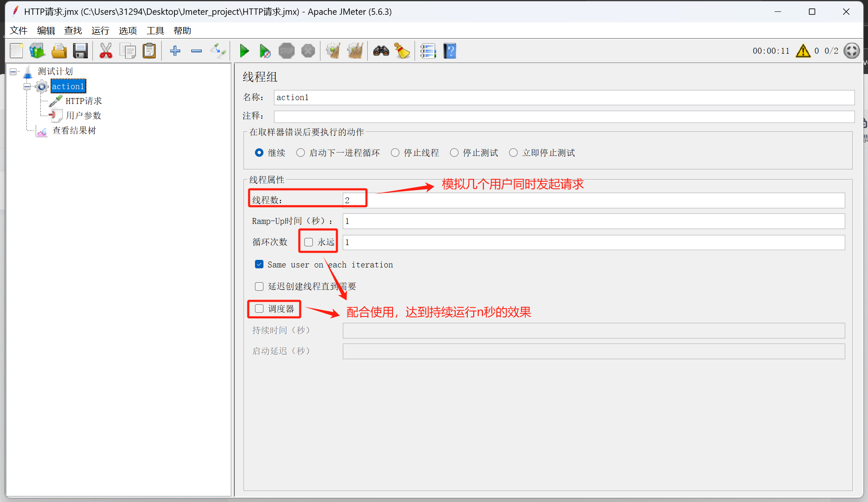This screenshot has width=868, height=502.
Task: Click the Start no pauses icon
Action: (265, 51)
